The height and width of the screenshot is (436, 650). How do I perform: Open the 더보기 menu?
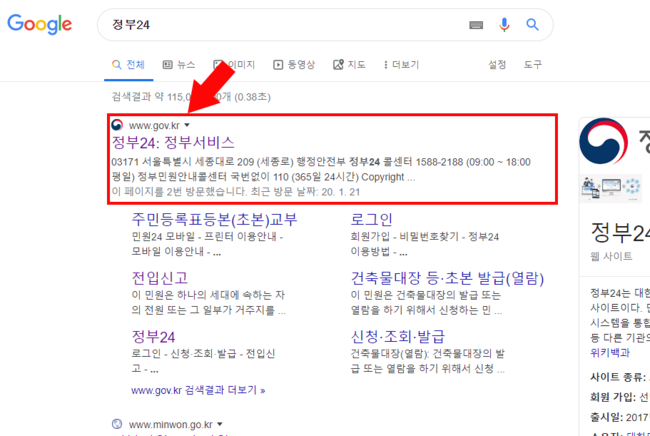coord(401,65)
